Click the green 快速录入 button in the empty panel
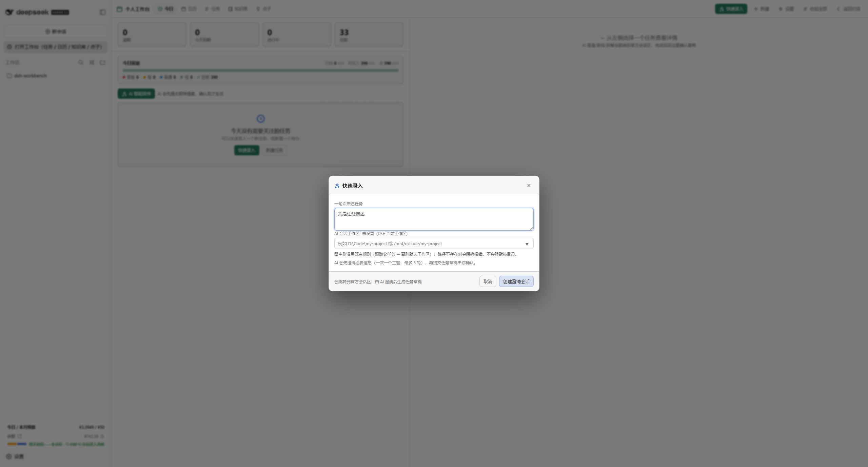 click(x=246, y=150)
